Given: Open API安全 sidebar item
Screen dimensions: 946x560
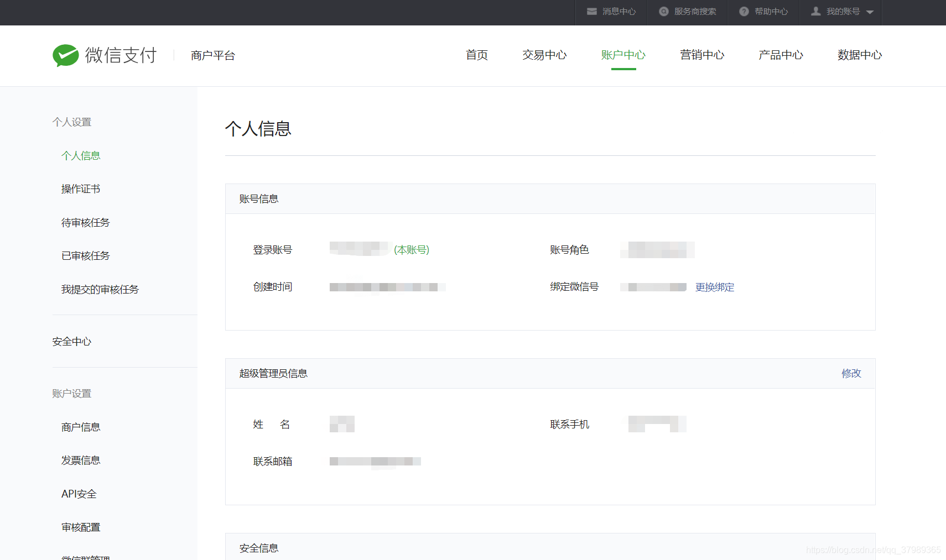Looking at the screenshot, I should pos(79,494).
